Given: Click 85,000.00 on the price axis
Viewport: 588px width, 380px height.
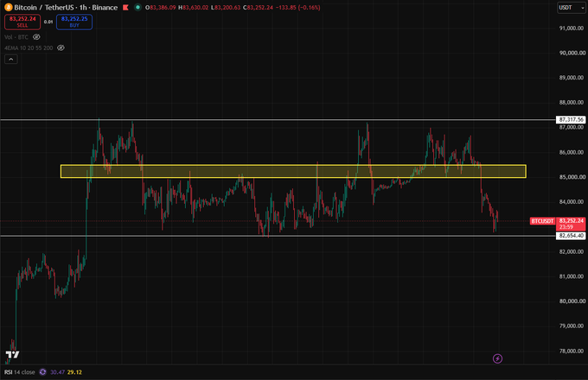Looking at the screenshot, I should coord(571,177).
